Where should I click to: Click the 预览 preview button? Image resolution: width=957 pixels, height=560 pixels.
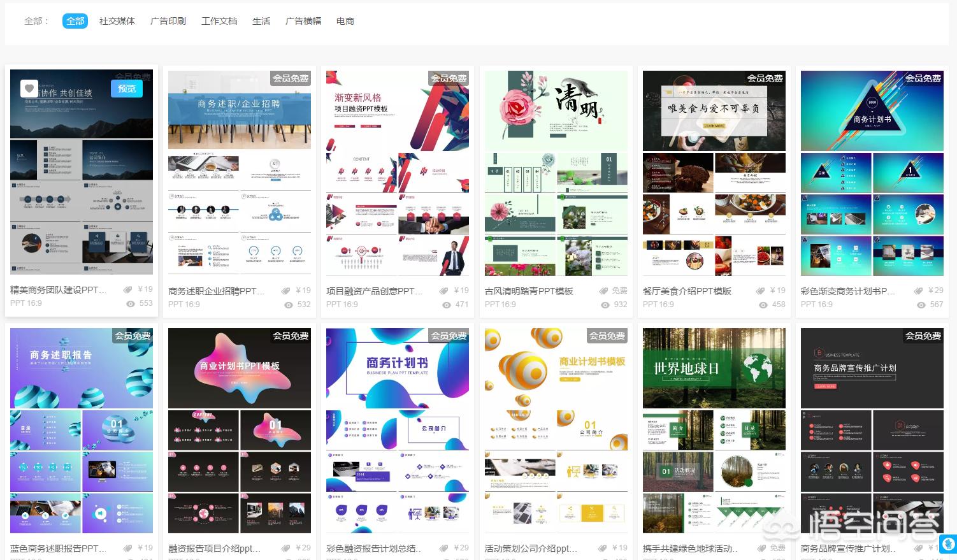pos(127,89)
